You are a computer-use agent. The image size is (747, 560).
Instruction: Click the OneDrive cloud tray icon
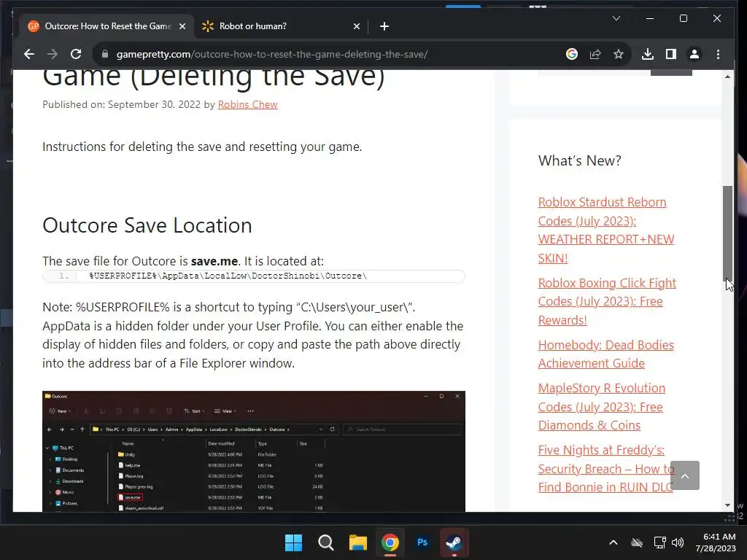637,542
